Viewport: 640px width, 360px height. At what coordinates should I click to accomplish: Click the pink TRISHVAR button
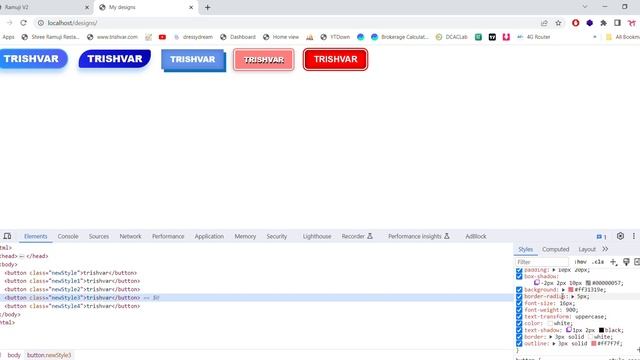264,60
